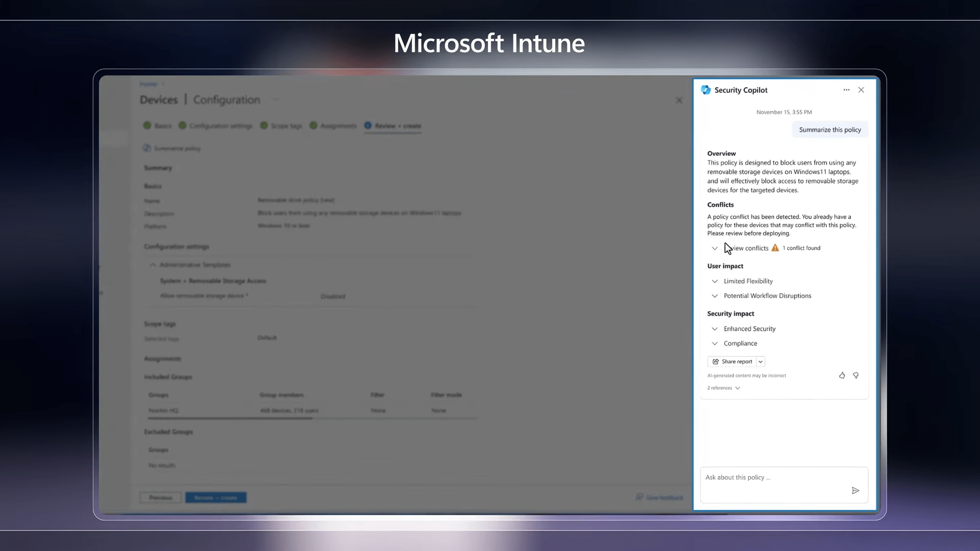
Task: Click the Security Copilot icon
Action: coord(707,89)
